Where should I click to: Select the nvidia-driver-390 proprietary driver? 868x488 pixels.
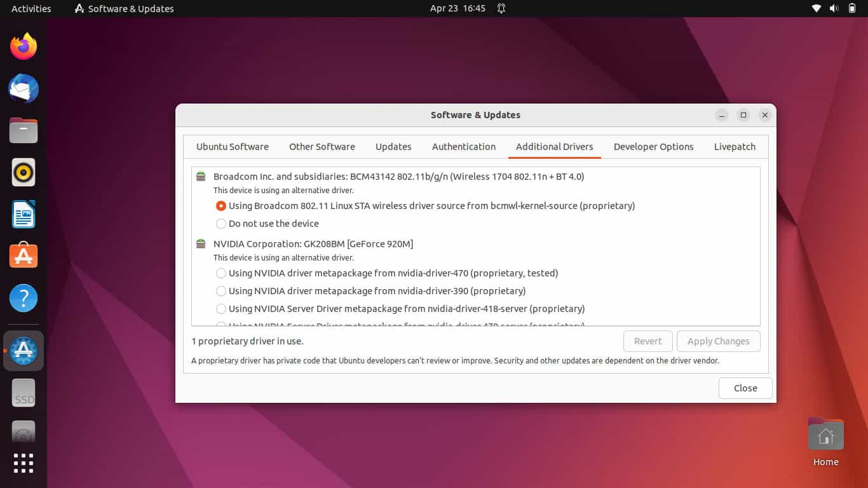221,290
